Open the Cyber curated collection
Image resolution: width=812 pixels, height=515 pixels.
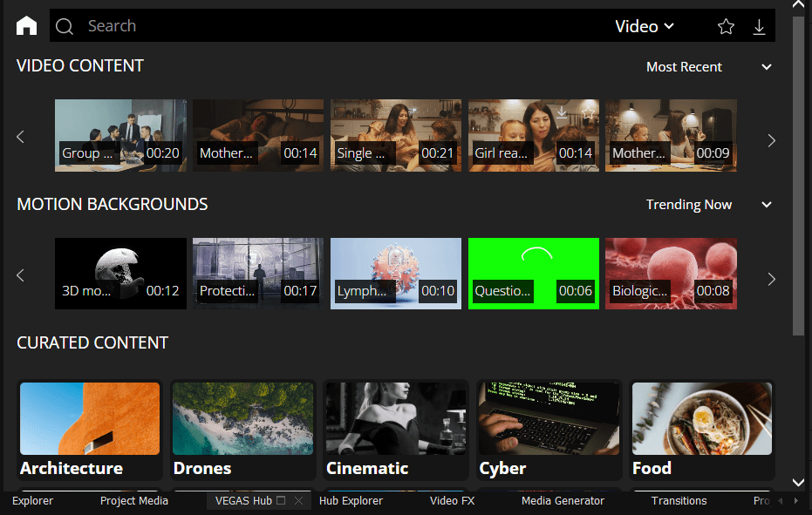click(x=549, y=430)
